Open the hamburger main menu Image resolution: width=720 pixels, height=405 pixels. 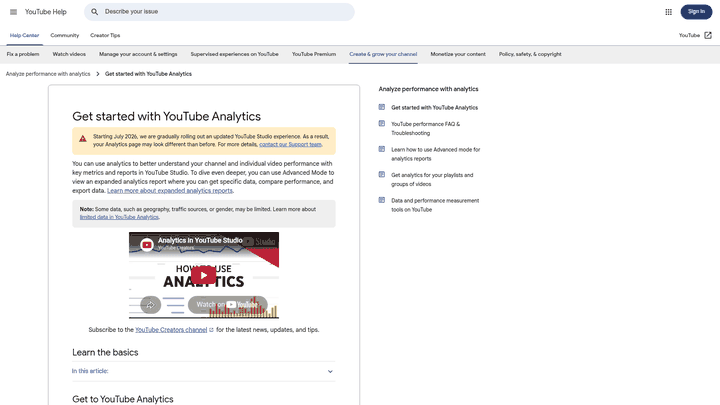click(13, 12)
